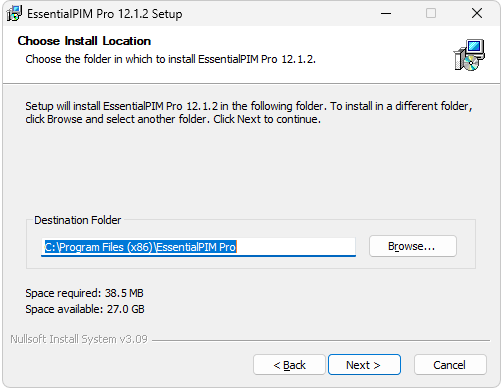Minimize the EssentialPIM Pro Setup window
503x390 pixels.
(x=386, y=13)
